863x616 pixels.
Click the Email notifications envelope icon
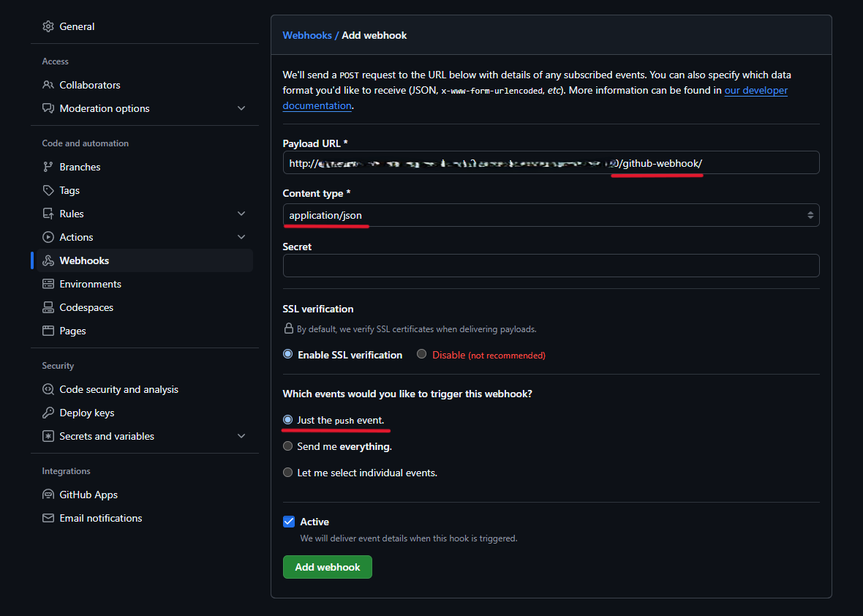click(48, 518)
